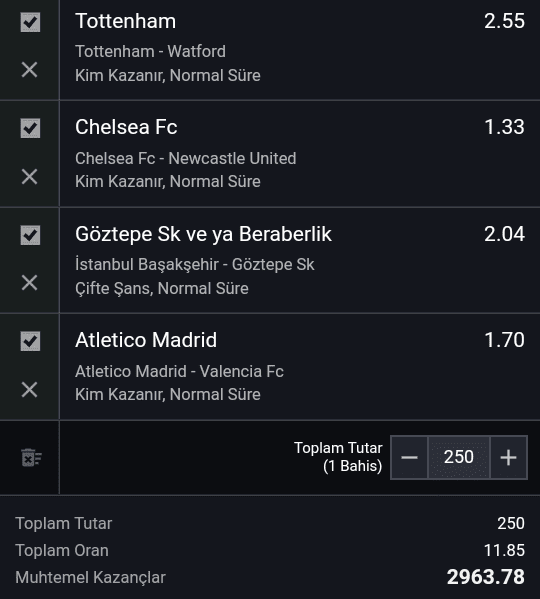Screen dimensions: 540x599
Task: Open the Atletico Madrid - Valencia Fc match
Action: tap(179, 371)
